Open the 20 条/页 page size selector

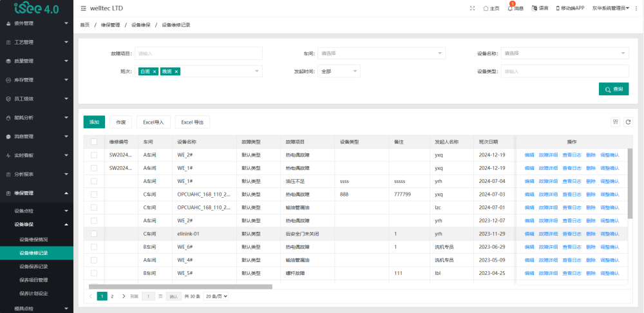pos(216,296)
